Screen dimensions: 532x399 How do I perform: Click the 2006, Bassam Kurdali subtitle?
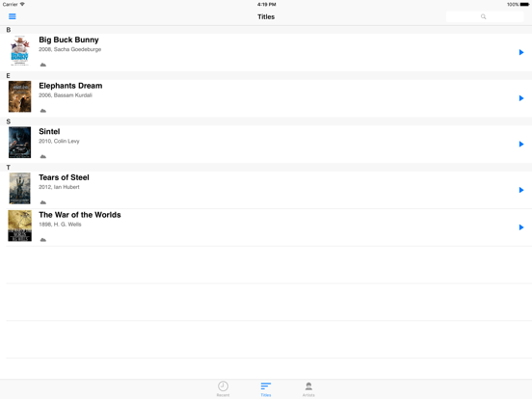(66, 95)
